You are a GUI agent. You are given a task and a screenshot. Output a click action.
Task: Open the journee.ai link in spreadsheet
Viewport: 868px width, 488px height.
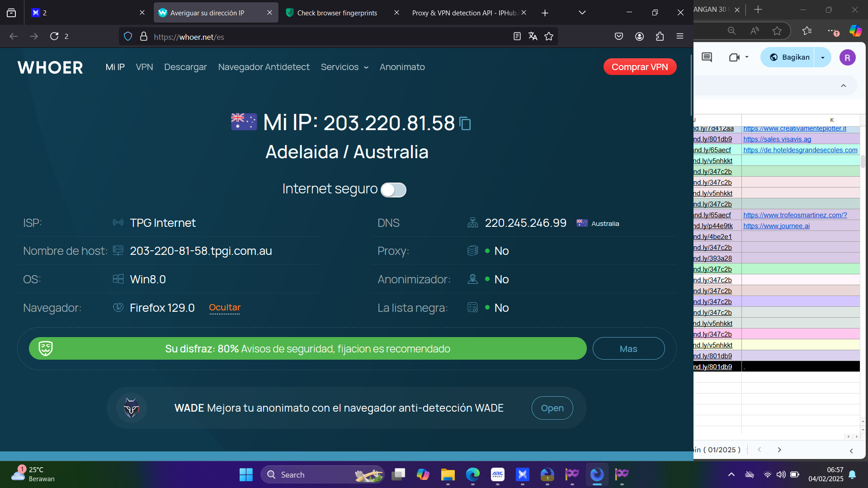(776, 226)
